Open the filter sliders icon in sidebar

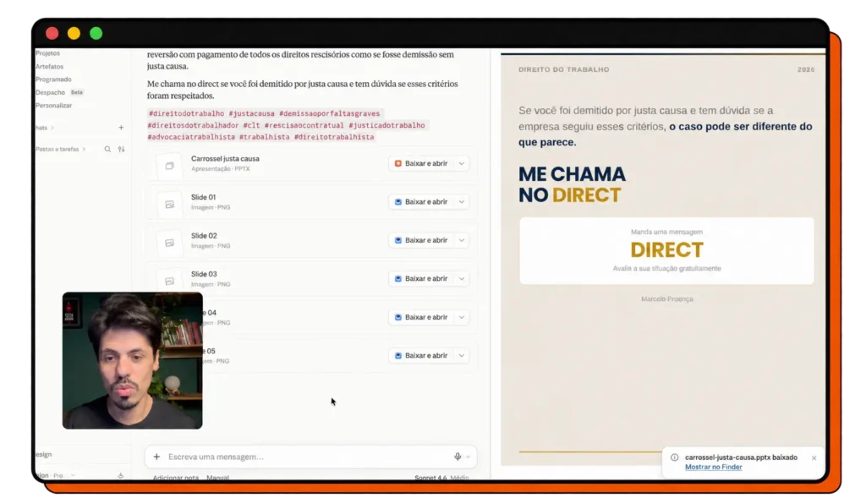[121, 149]
